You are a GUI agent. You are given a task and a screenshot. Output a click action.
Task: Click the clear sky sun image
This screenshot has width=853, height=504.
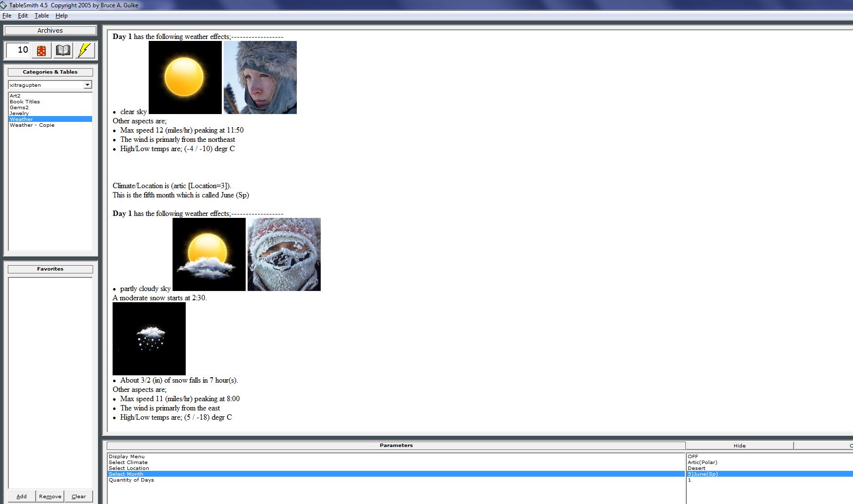click(x=185, y=78)
